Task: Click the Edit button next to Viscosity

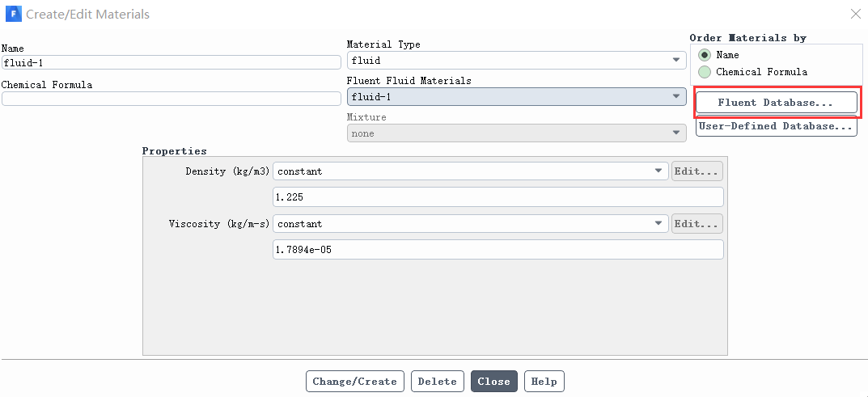Action: coord(697,224)
